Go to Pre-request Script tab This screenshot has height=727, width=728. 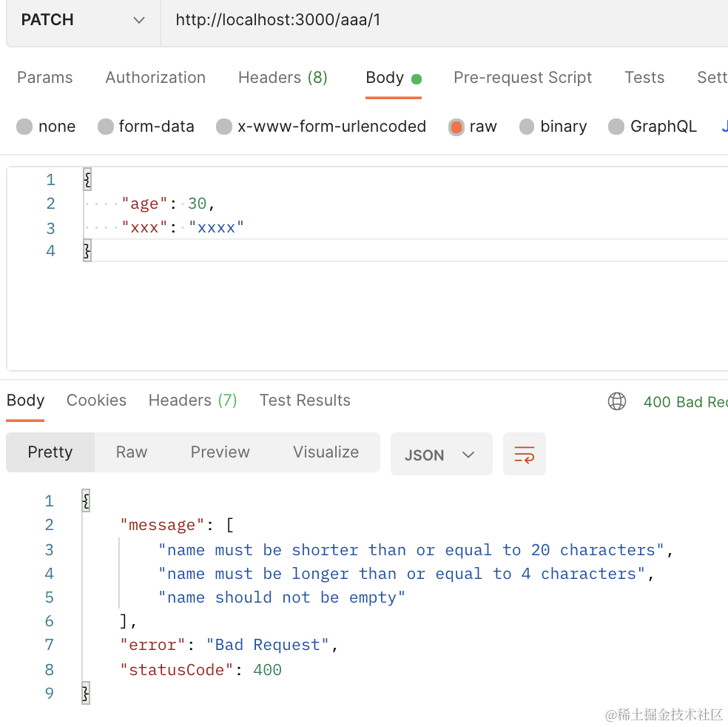[x=522, y=78]
